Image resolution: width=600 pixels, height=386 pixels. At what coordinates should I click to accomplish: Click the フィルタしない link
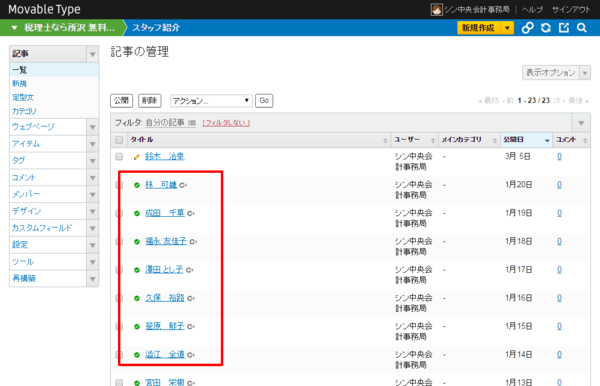226,123
